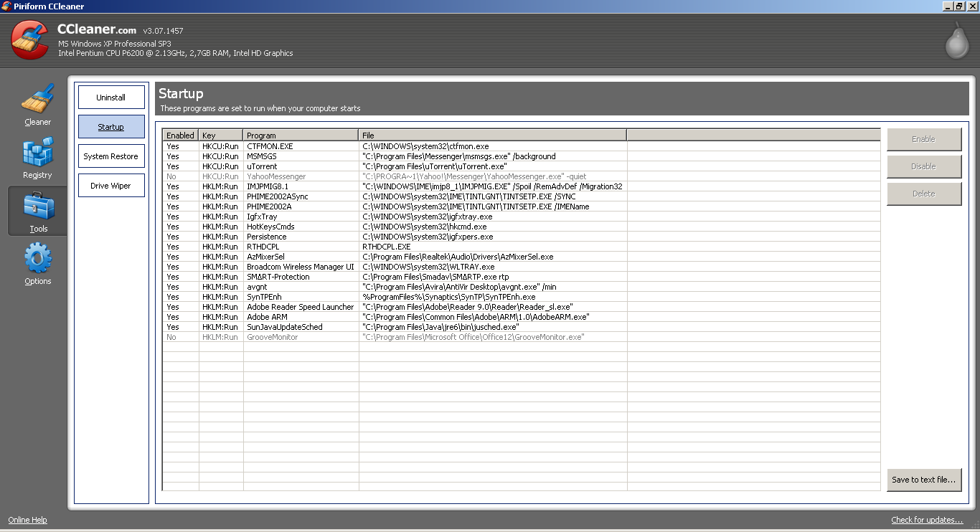Select the Persistence entry
Screen dimensions: 980x532
click(x=267, y=237)
